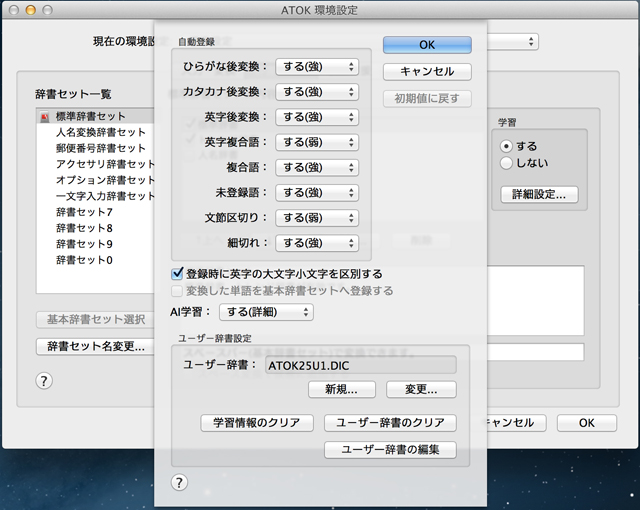Viewport: 640px width, 510px height.
Task: Select オプション辞書セット in list
Action: pos(96,180)
